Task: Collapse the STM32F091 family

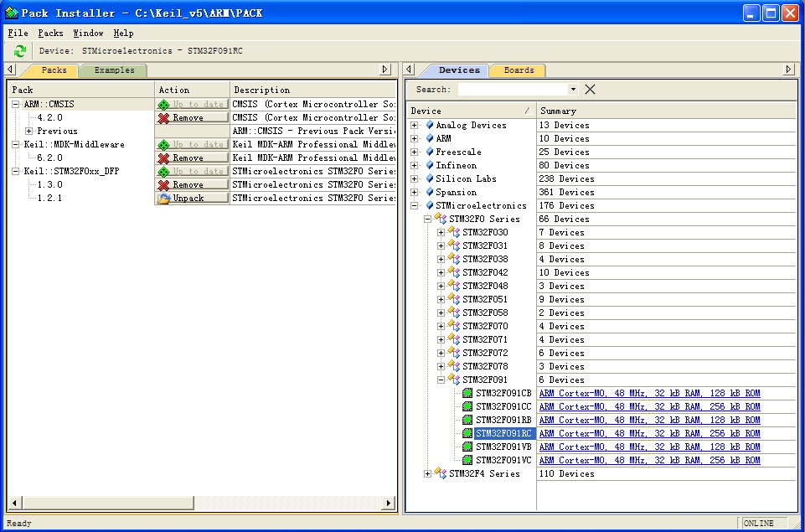Action: (x=441, y=380)
